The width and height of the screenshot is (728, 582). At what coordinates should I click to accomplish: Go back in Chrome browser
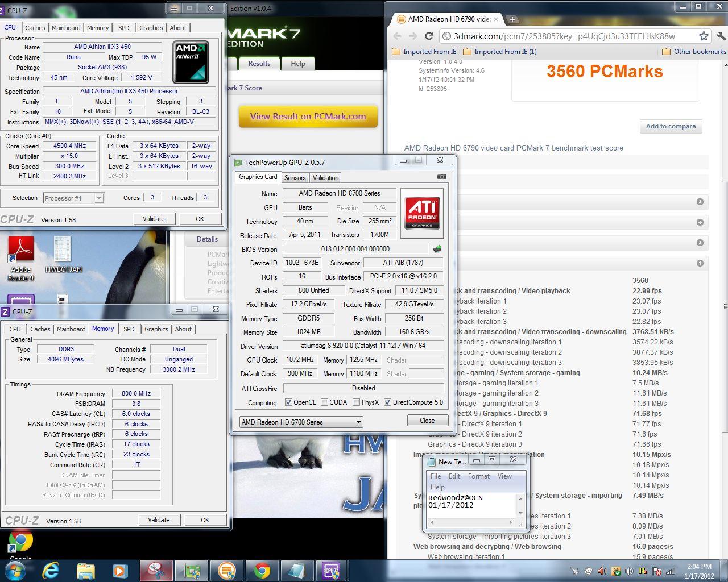coord(397,36)
